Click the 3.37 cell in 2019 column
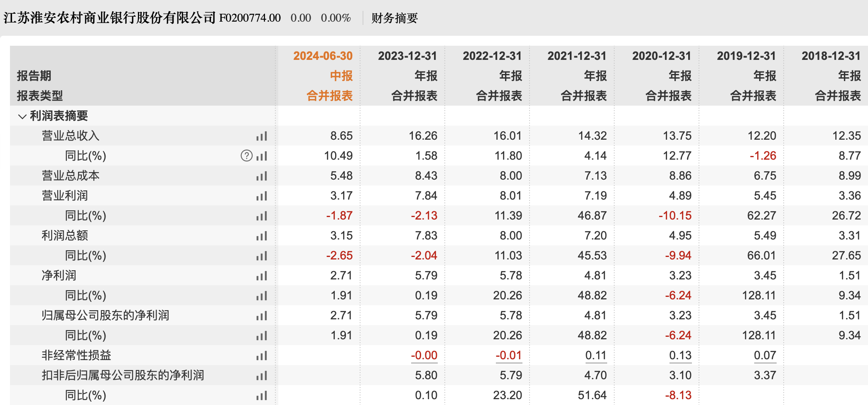 pos(765,375)
